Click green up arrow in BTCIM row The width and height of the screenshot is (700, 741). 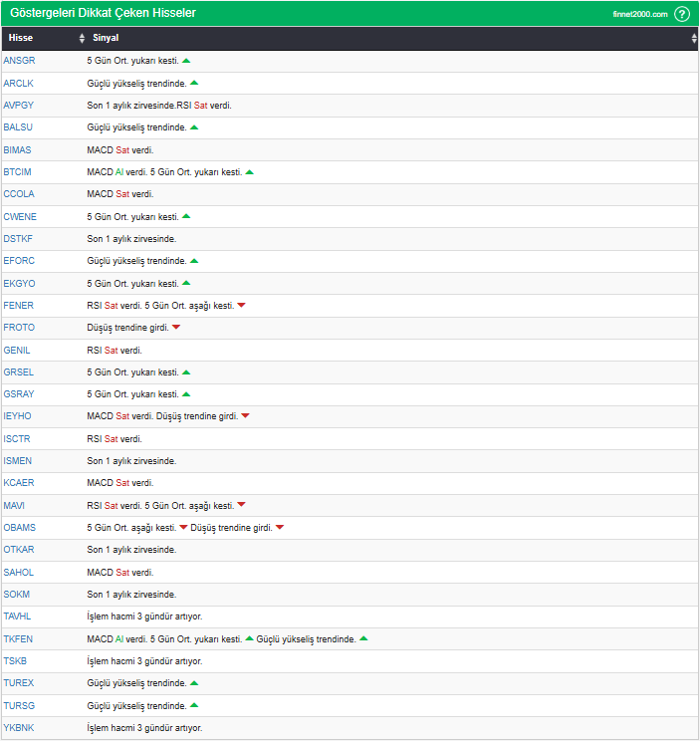250,172
